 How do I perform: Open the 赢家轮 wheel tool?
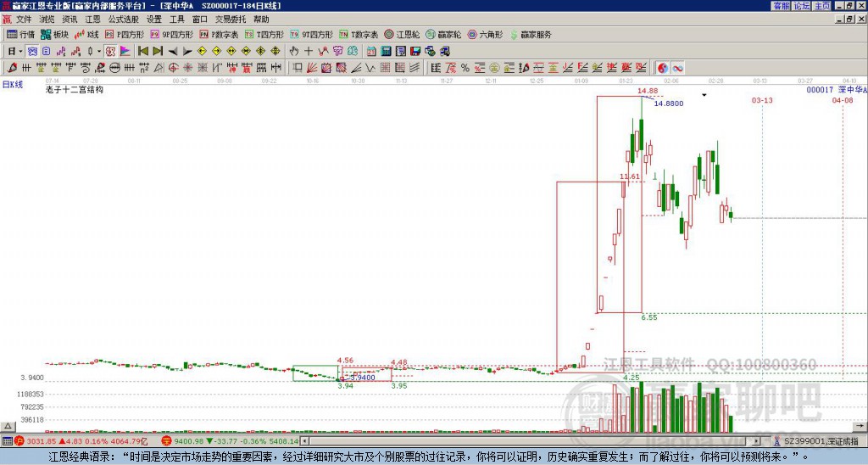[x=443, y=34]
